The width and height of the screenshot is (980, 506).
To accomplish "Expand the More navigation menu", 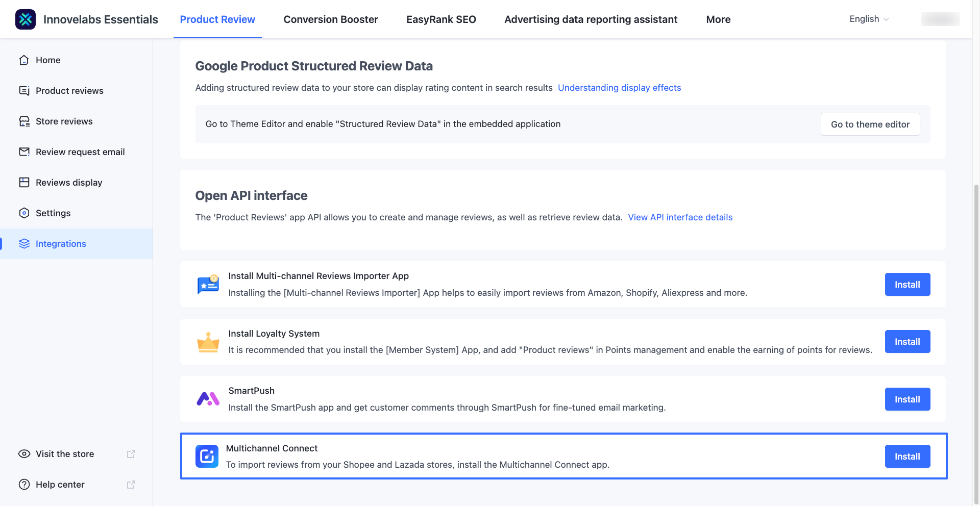I will (718, 19).
